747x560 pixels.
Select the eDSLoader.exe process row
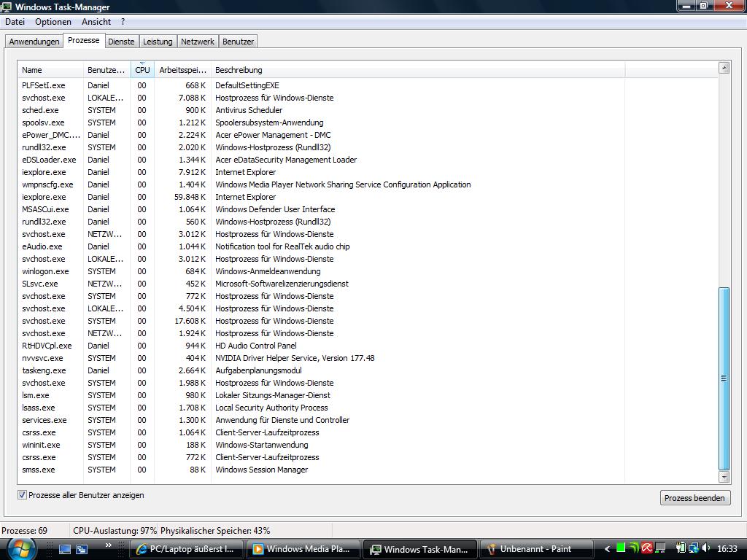click(x=321, y=160)
